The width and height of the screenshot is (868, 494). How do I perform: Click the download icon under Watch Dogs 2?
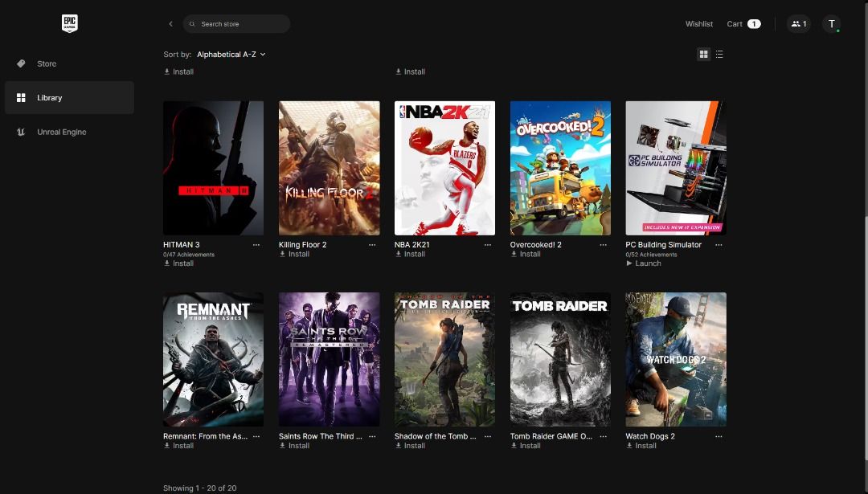coord(630,446)
